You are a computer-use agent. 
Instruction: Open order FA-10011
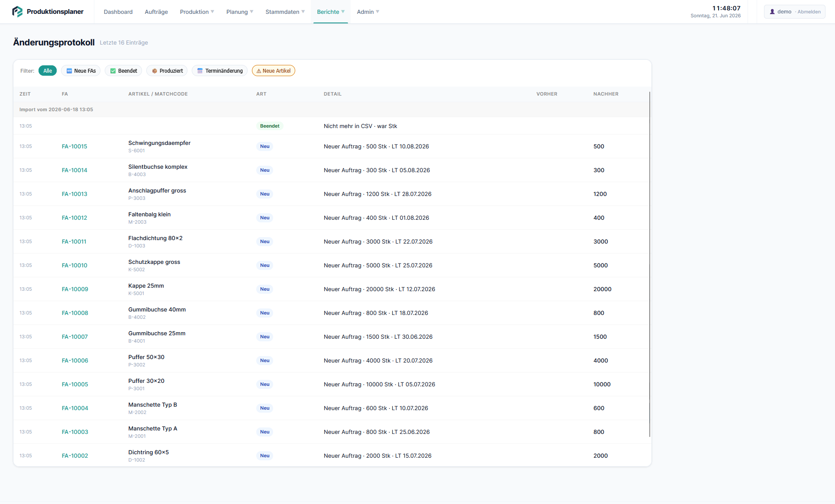pos(74,241)
